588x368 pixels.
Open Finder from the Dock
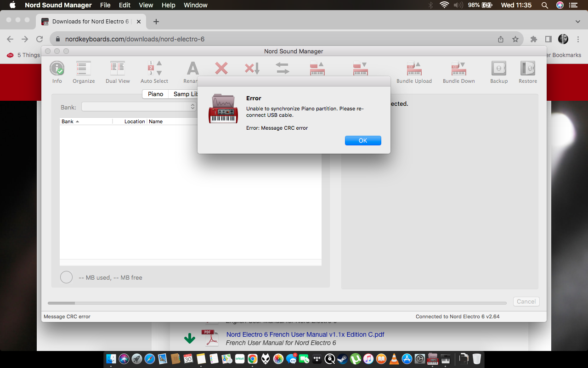pos(111,359)
